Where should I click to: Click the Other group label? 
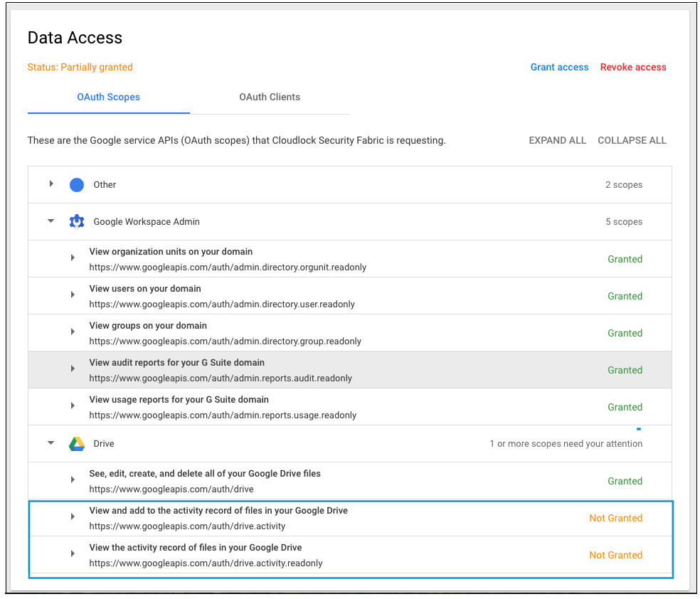pyautogui.click(x=105, y=185)
